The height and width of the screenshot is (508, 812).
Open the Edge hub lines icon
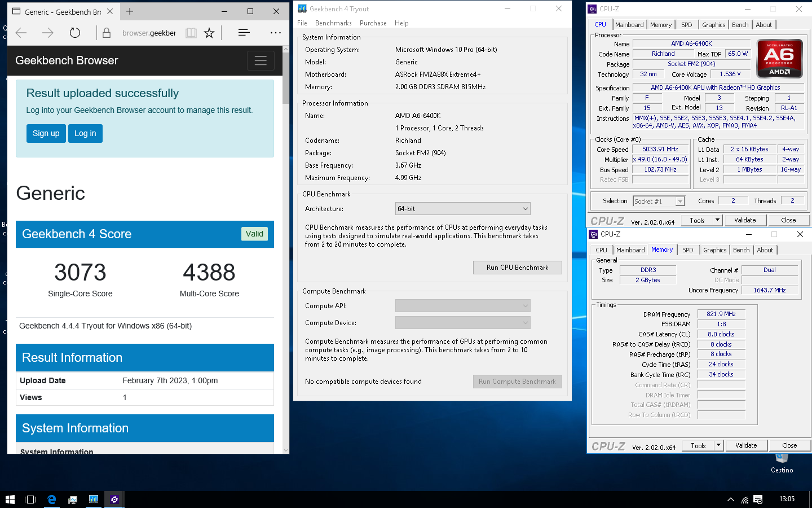[x=244, y=33]
